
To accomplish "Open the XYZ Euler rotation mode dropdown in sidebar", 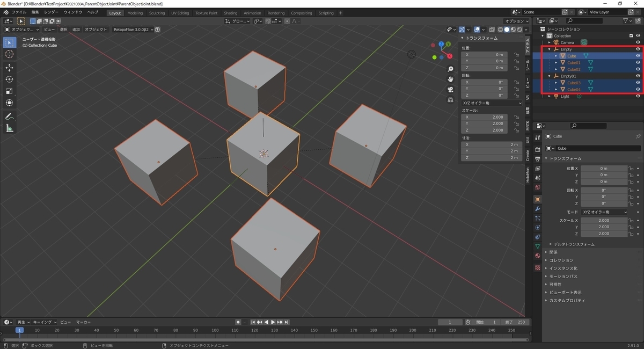I will point(492,103).
